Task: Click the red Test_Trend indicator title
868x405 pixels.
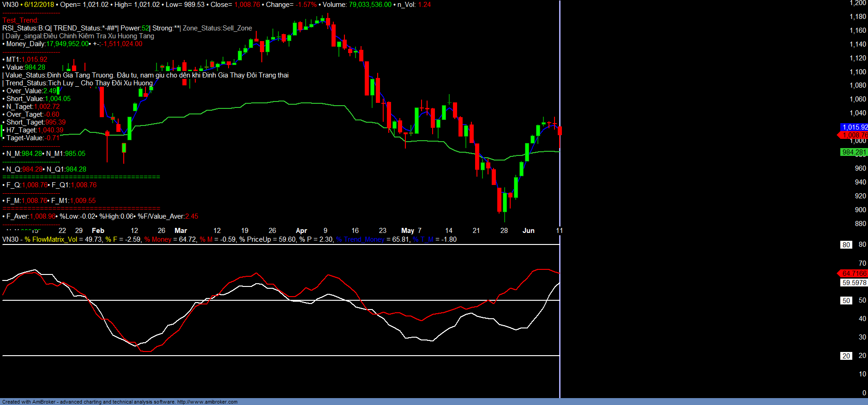Action: 21,20
